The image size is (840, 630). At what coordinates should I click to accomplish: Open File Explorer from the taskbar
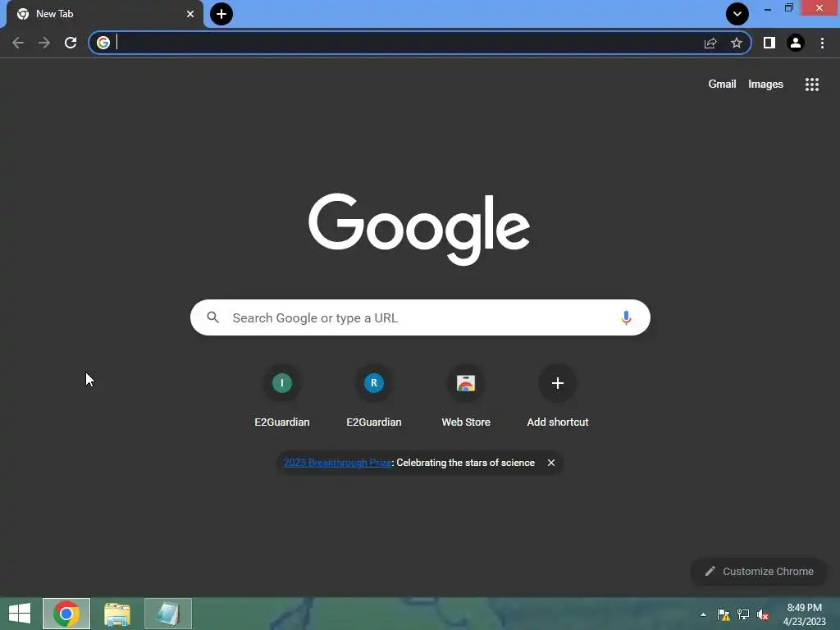116,614
